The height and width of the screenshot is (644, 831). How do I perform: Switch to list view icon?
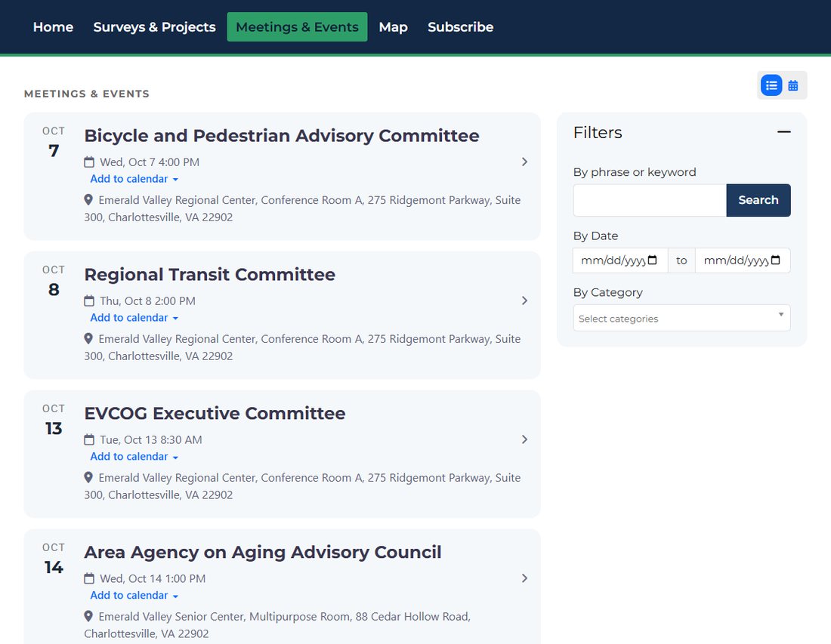coord(771,85)
